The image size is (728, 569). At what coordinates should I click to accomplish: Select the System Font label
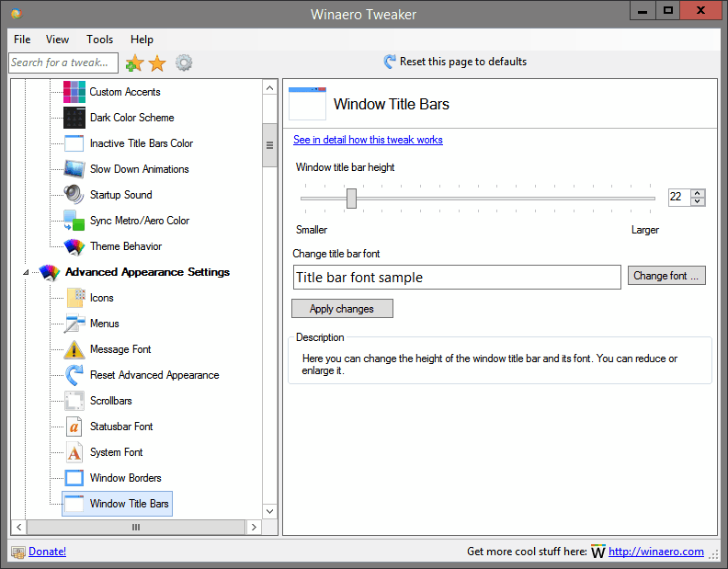coord(116,452)
